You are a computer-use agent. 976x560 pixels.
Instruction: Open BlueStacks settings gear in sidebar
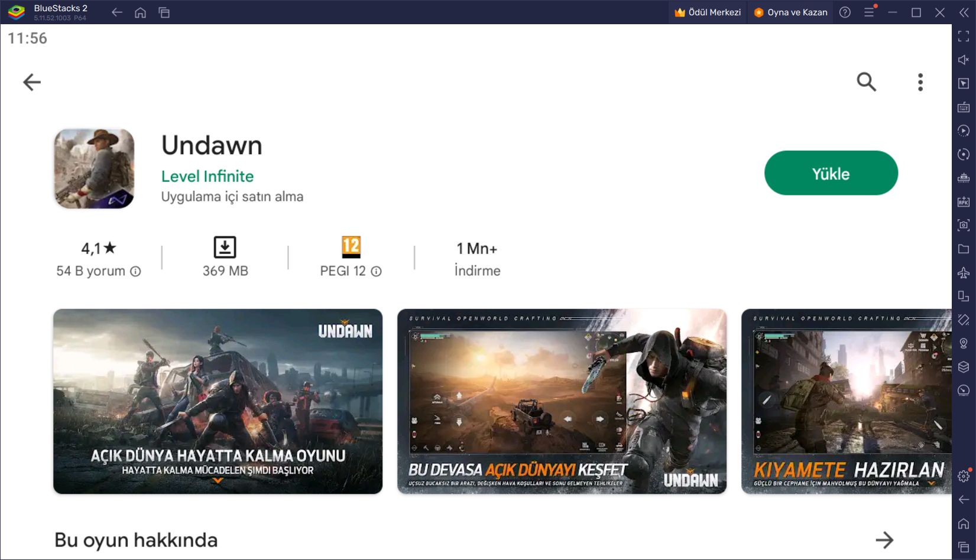964,476
